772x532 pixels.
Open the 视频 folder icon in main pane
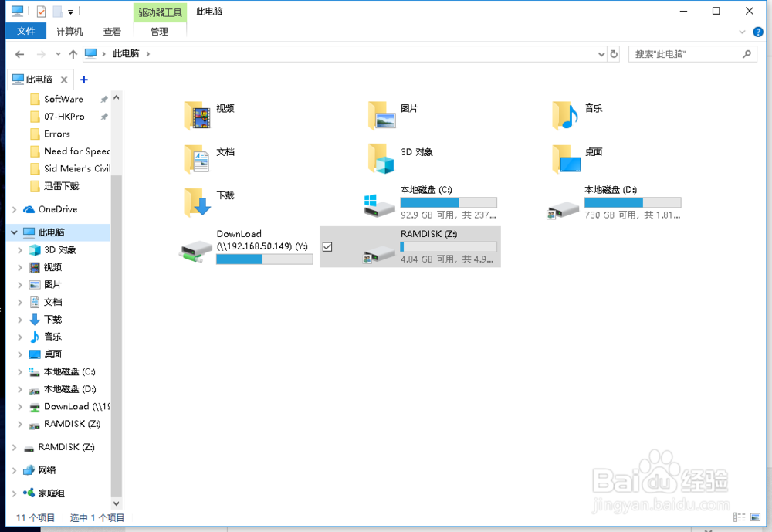(x=198, y=115)
